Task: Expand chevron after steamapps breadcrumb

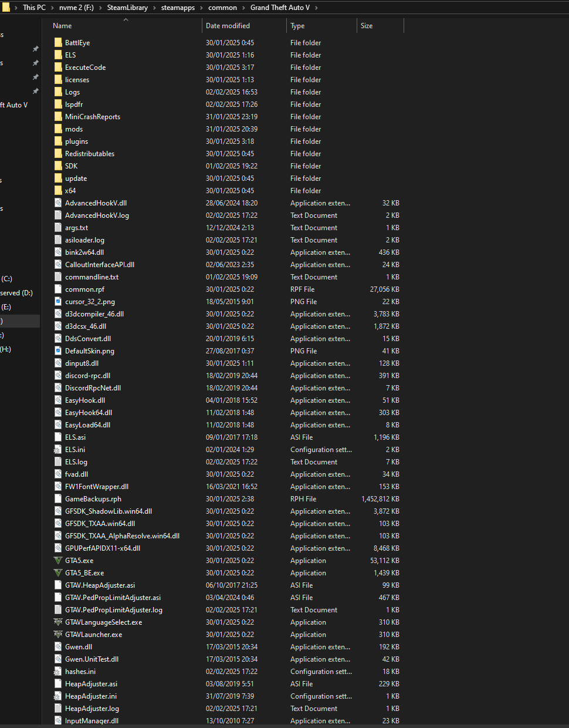Action: (x=201, y=8)
